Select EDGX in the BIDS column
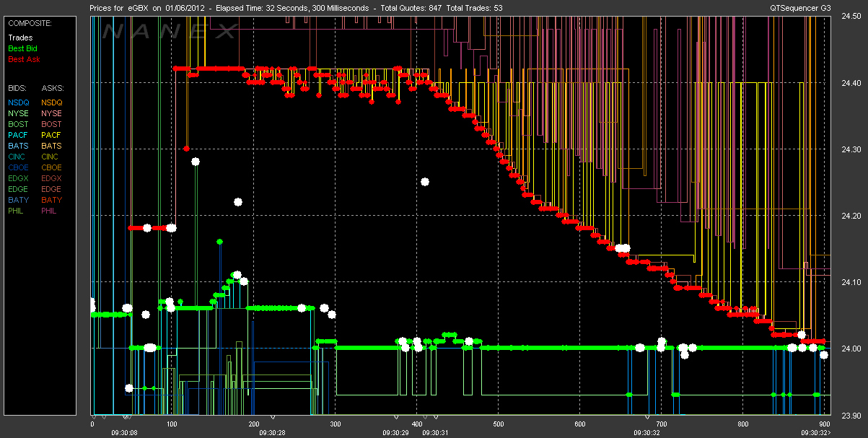Screen dimensions: 868x438 point(19,178)
